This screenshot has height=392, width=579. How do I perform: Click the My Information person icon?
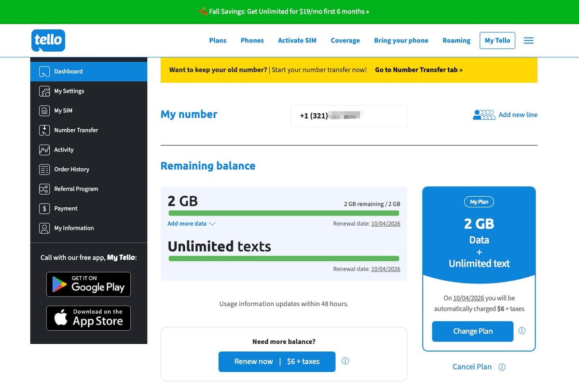[44, 228]
